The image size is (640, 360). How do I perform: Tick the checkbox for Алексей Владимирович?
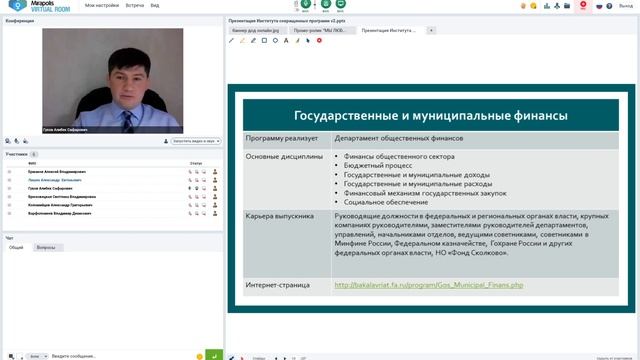[9, 172]
